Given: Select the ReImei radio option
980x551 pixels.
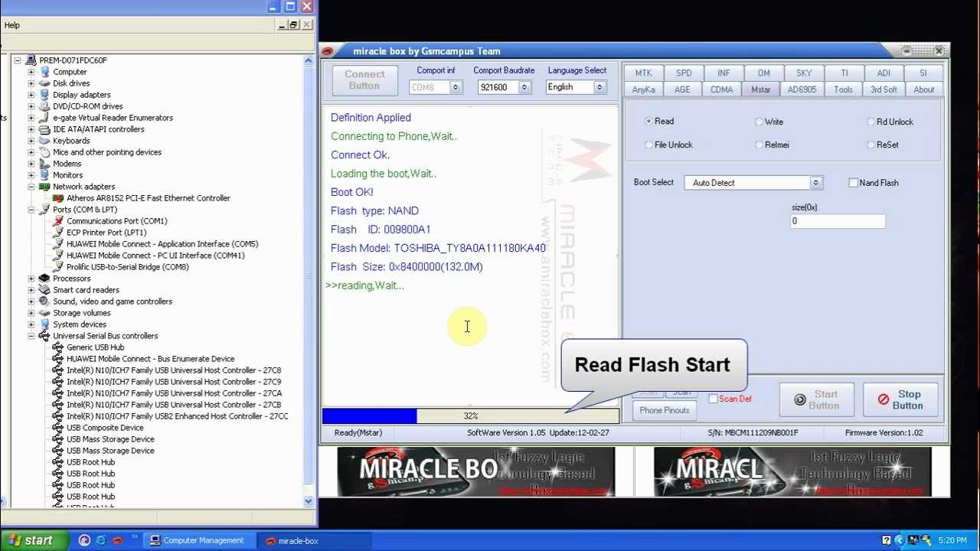Looking at the screenshot, I should pos(759,145).
